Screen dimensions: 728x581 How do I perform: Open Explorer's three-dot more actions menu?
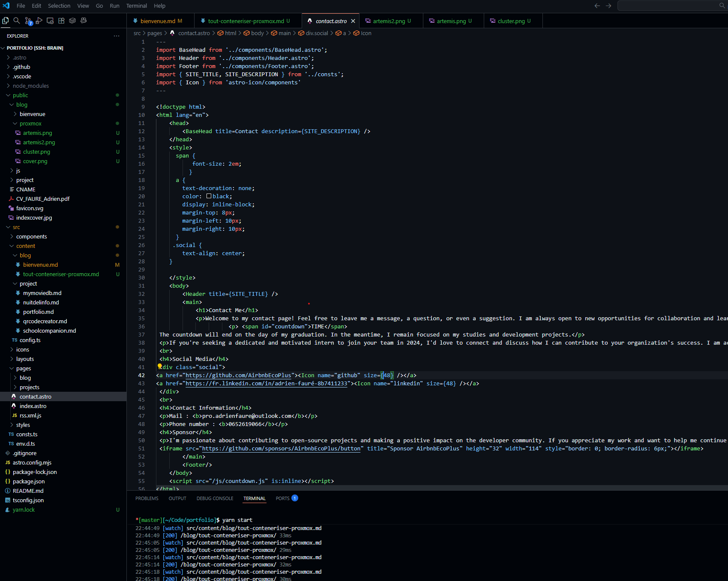(x=117, y=36)
